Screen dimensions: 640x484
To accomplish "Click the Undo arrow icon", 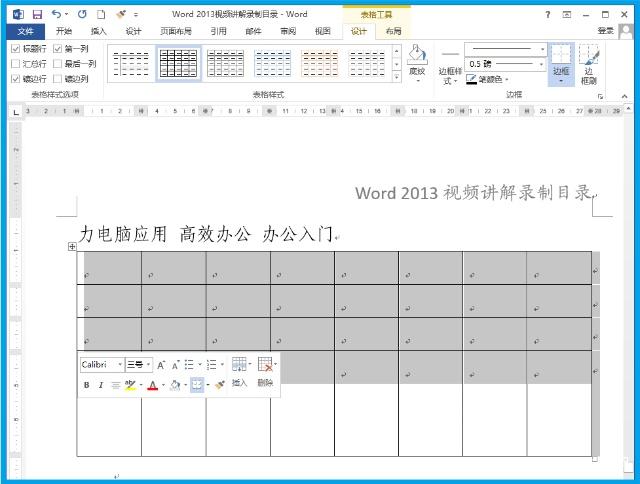I will coord(56,14).
